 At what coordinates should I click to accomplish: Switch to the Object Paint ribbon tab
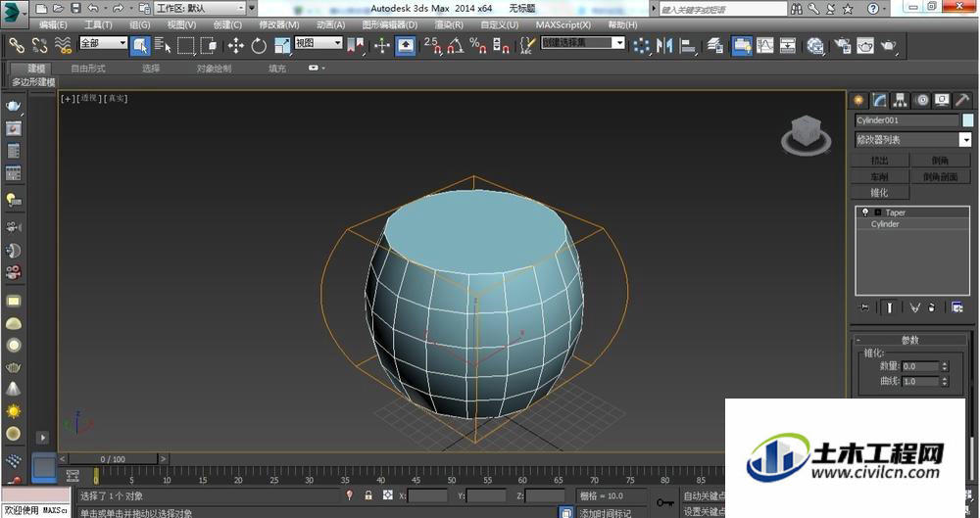214,69
